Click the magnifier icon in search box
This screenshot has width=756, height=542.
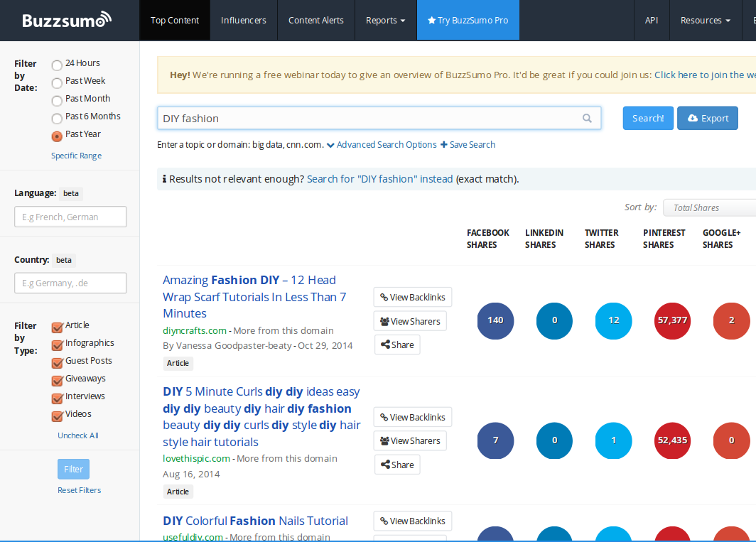587,118
